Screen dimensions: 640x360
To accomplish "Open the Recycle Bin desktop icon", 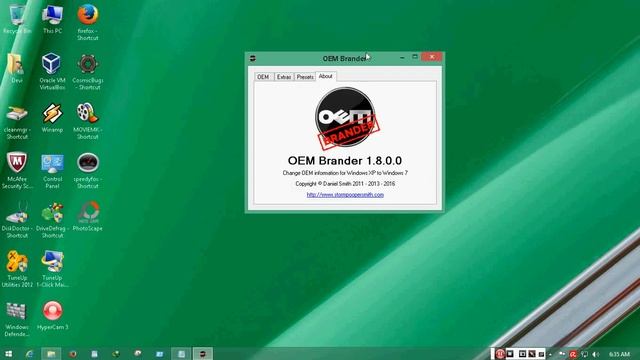I will click(x=17, y=19).
